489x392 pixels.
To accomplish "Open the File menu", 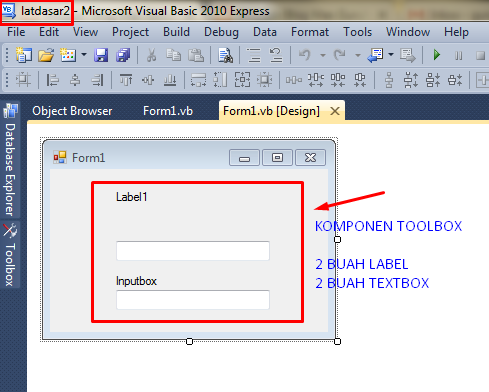I will click(x=16, y=32).
